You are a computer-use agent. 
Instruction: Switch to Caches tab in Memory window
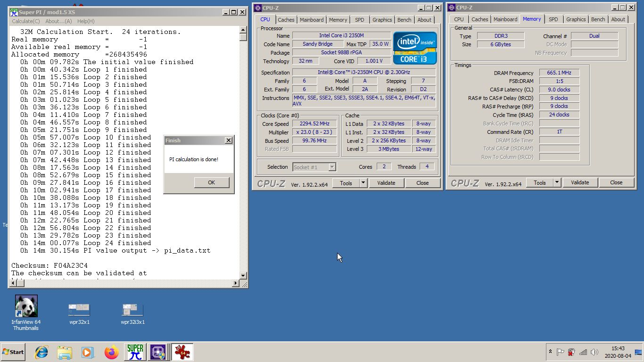click(x=480, y=19)
